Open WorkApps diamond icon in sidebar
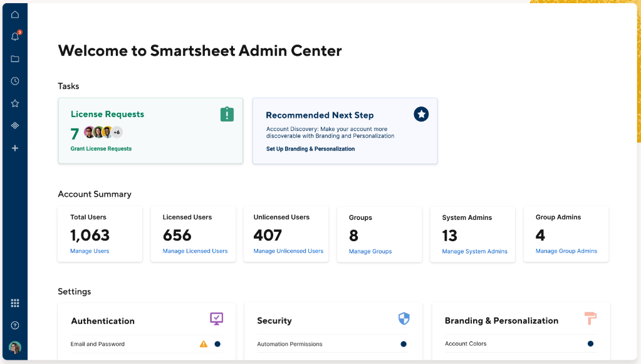 tap(15, 126)
